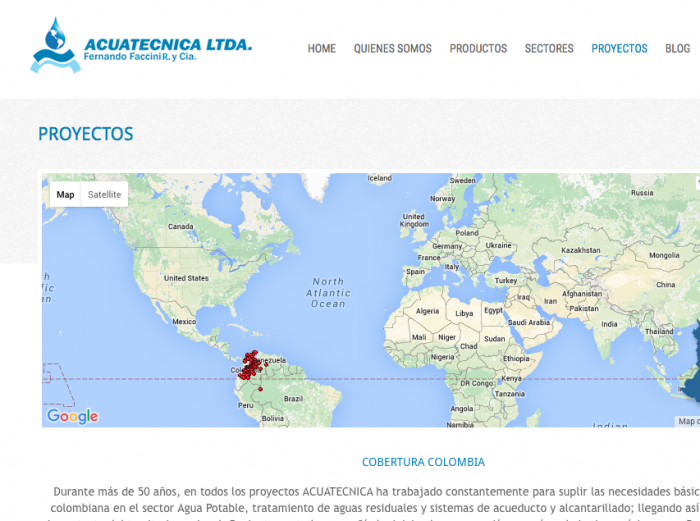Image resolution: width=700 pixels, height=521 pixels.
Task: Click the map data attribution text
Action: click(x=688, y=421)
